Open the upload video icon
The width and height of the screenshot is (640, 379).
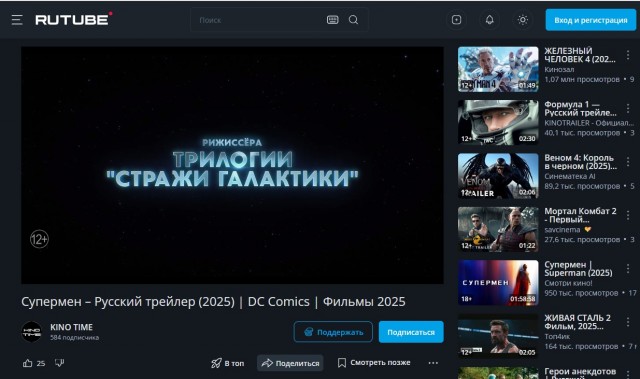pyautogui.click(x=456, y=20)
